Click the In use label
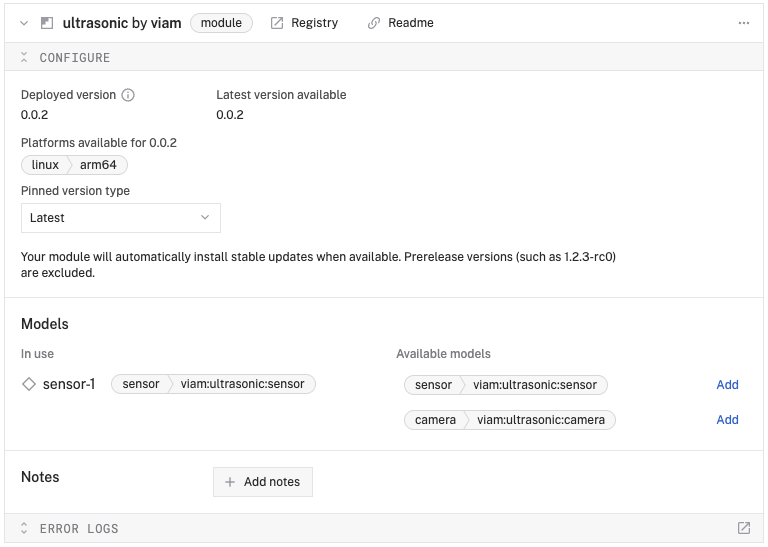 coord(37,354)
